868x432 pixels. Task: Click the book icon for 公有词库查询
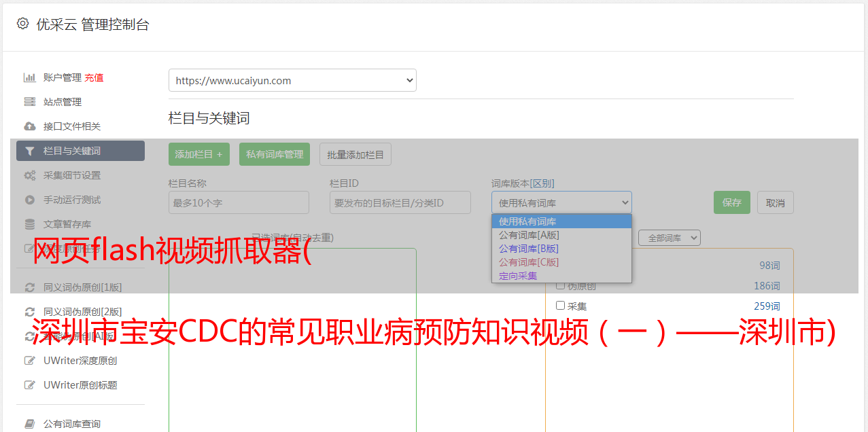click(x=29, y=424)
